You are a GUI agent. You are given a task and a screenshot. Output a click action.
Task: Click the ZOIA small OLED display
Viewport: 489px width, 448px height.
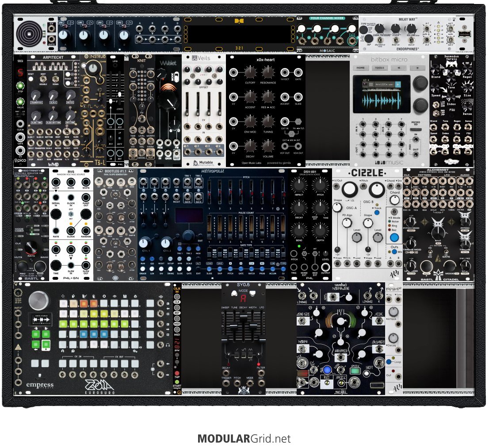point(40,319)
